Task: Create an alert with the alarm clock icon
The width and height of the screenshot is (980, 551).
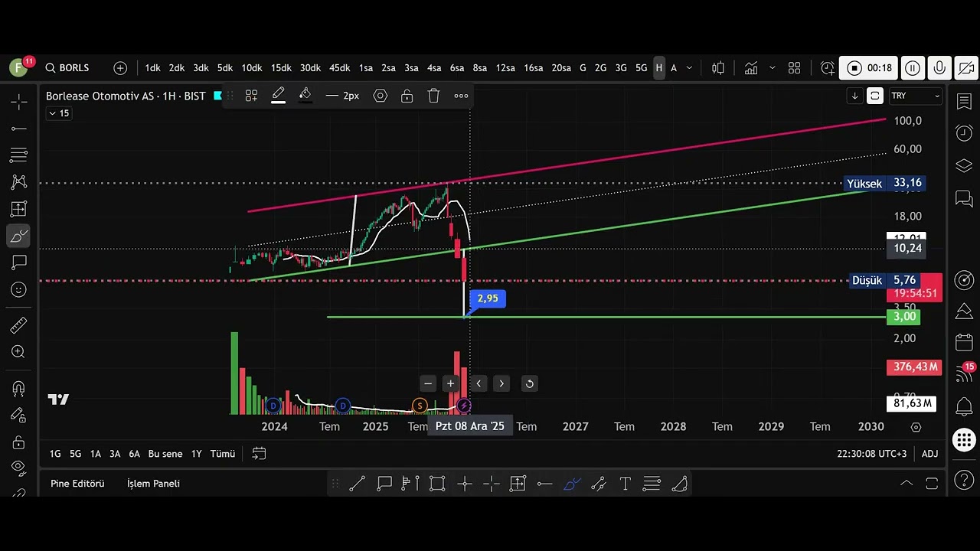Action: tap(827, 68)
